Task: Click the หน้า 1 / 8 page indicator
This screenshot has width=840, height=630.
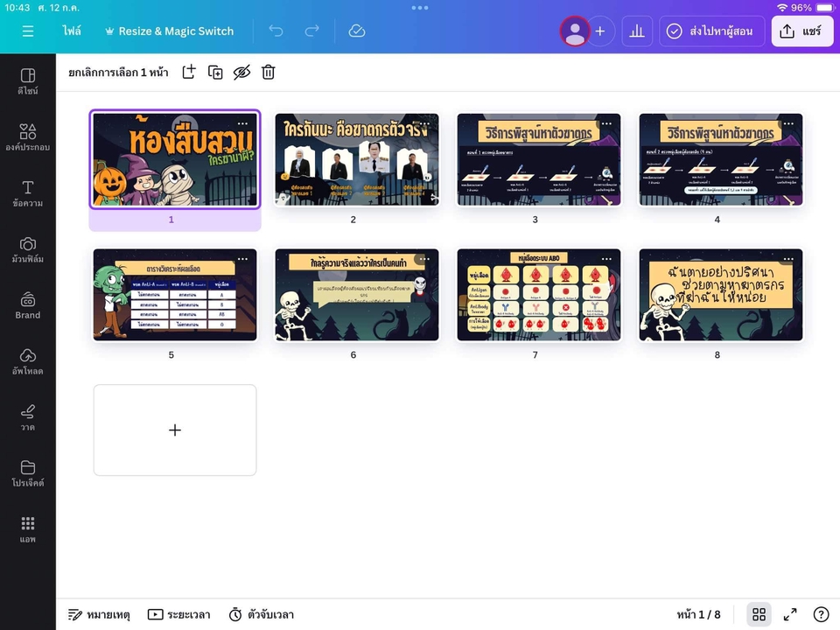Action: click(x=698, y=614)
